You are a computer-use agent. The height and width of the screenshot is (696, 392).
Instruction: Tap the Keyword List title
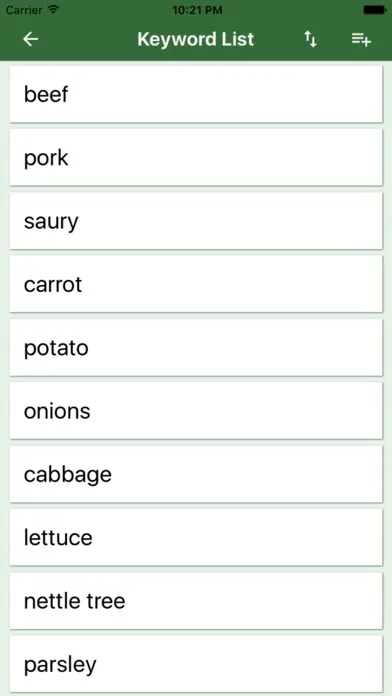tap(195, 40)
